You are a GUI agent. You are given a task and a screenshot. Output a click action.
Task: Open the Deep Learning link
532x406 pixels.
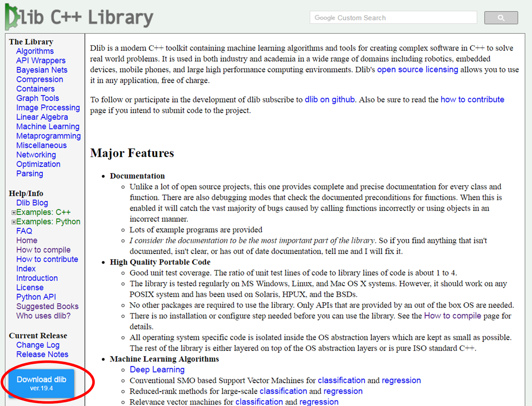click(x=157, y=369)
